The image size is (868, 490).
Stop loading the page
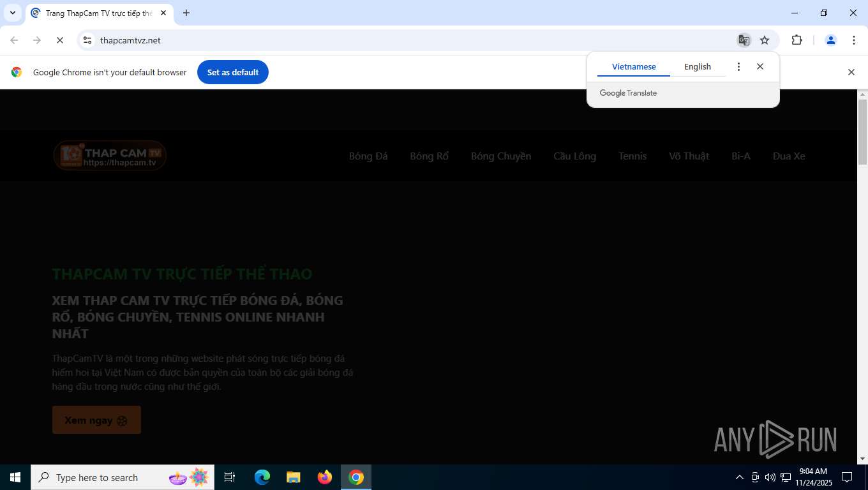pos(59,40)
